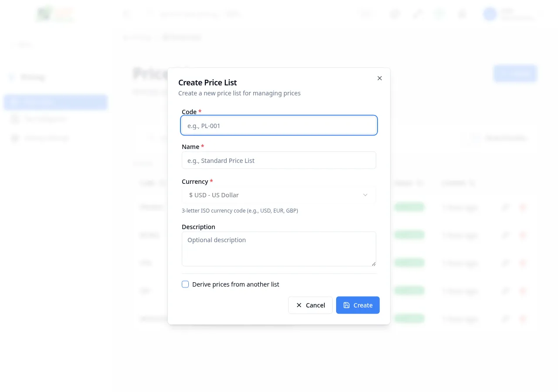Open the user profile avatar menu
558x392 pixels.
pos(490,14)
